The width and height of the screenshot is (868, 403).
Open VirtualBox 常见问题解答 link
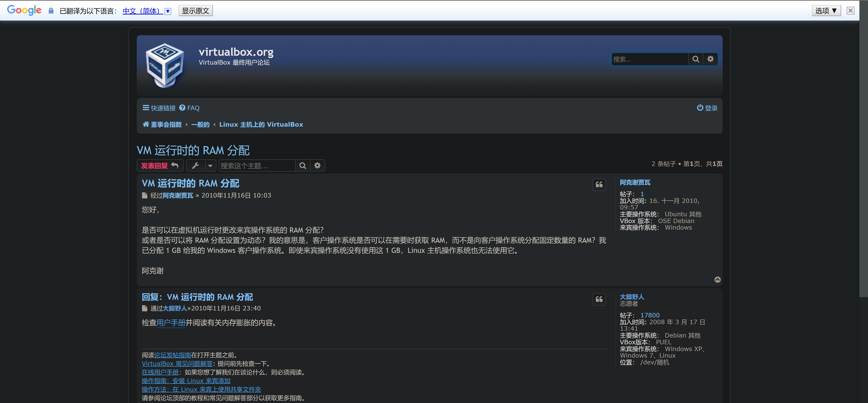tap(177, 364)
